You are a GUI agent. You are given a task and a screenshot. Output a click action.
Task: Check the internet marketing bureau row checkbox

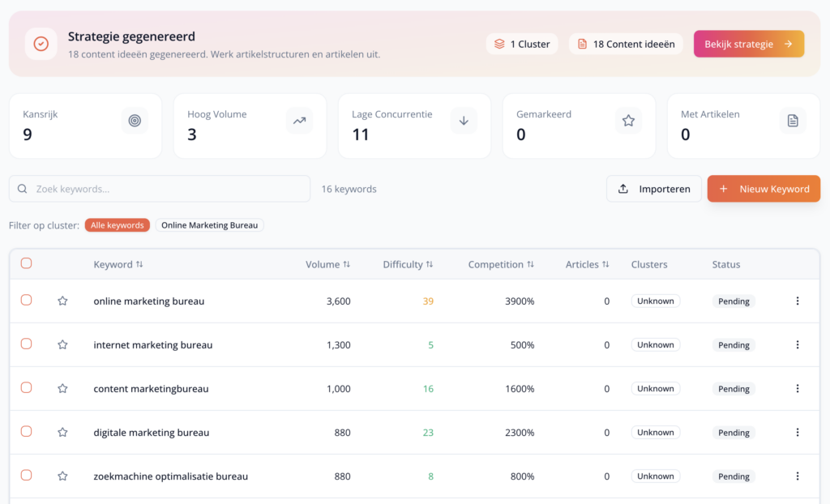pos(26,344)
